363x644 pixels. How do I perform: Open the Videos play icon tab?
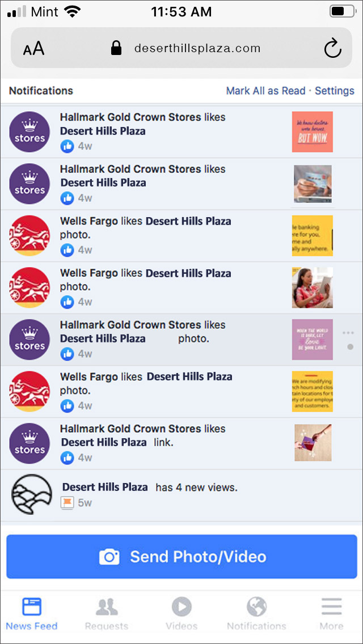pyautogui.click(x=181, y=614)
